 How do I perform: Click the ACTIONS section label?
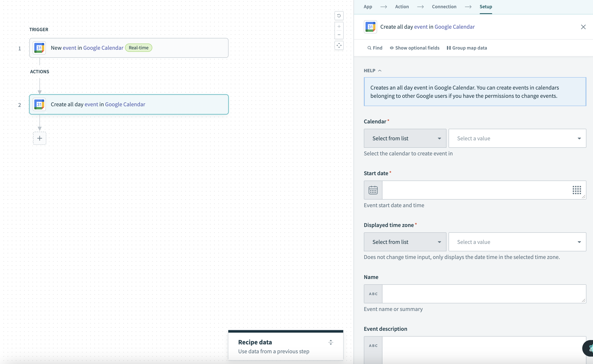coord(39,71)
